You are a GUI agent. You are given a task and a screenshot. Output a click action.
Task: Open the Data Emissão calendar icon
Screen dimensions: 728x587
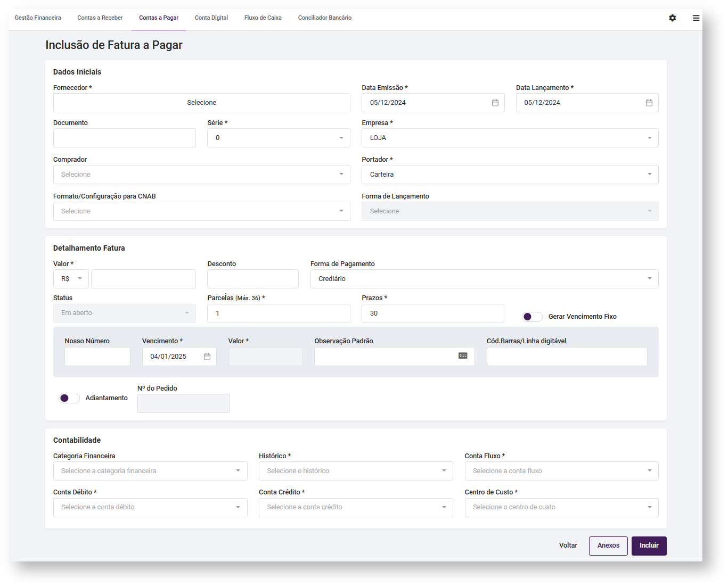495,103
